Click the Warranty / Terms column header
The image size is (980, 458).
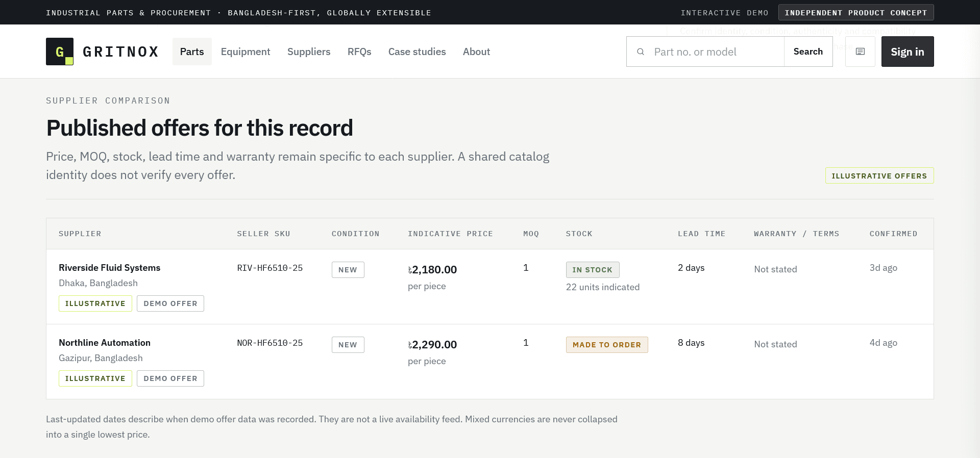pos(797,234)
